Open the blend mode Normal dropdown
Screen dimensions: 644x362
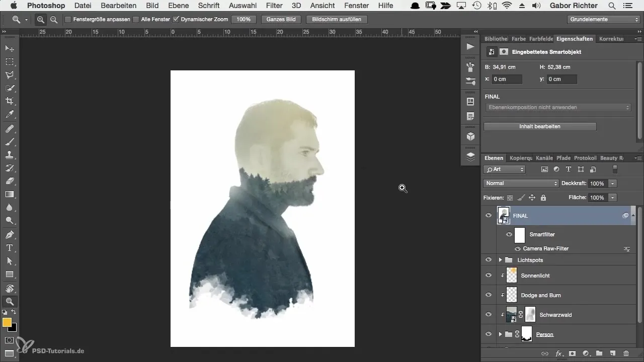click(x=521, y=184)
